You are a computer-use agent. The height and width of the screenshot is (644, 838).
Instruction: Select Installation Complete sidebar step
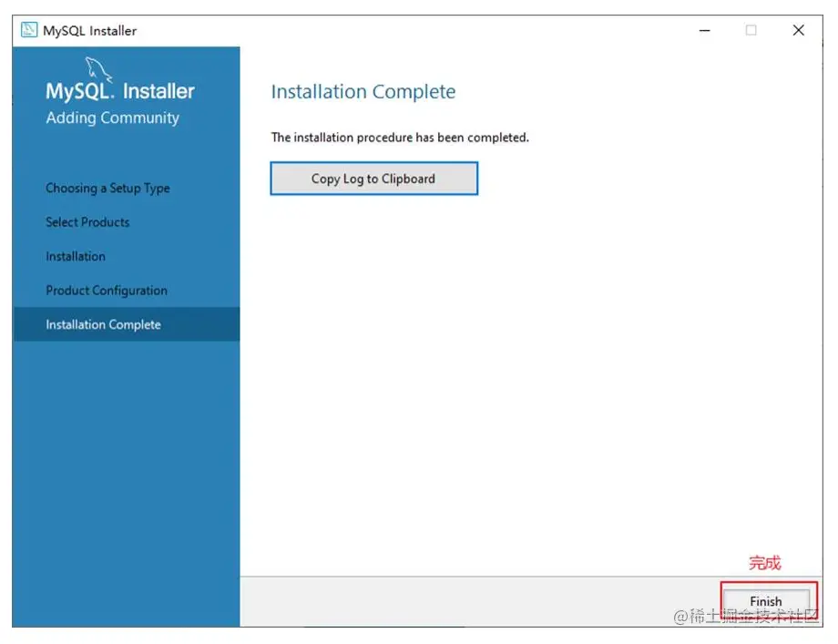tap(126, 324)
